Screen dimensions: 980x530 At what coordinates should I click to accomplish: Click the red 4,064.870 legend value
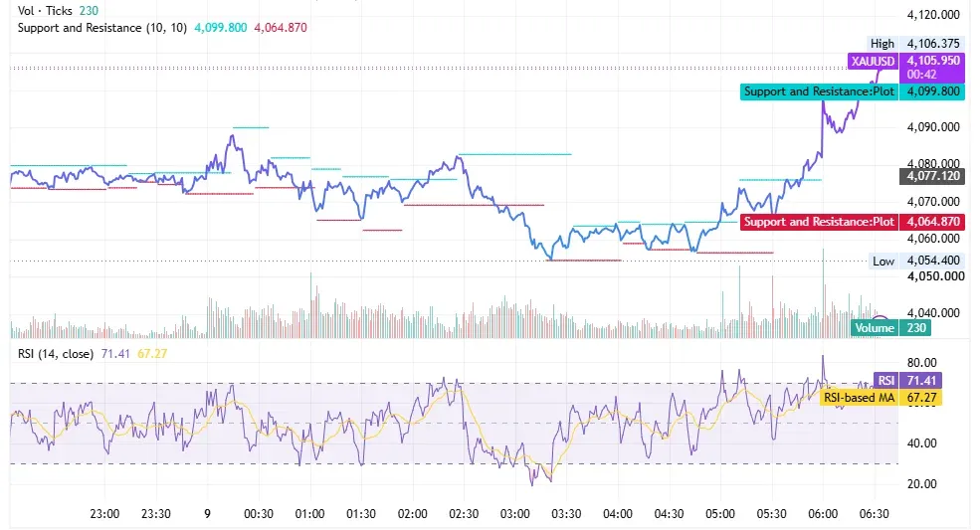[280, 28]
